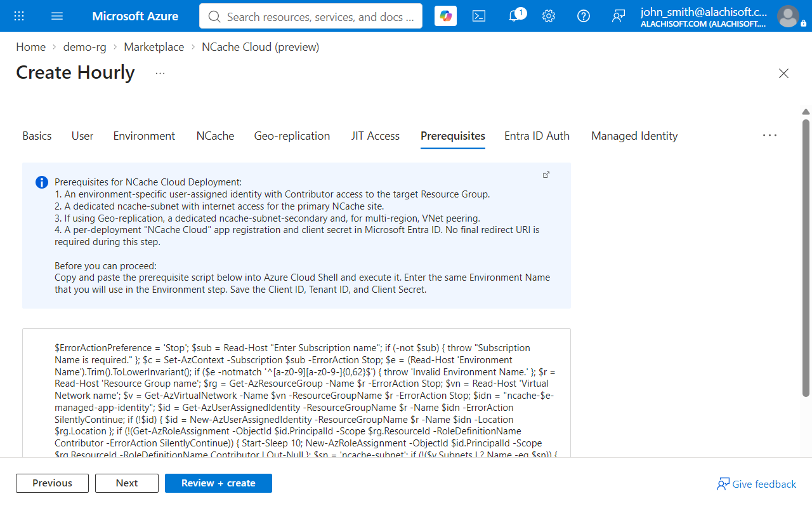This screenshot has height=508, width=812.
Task: Open info box external link icon
Action: pyautogui.click(x=546, y=175)
